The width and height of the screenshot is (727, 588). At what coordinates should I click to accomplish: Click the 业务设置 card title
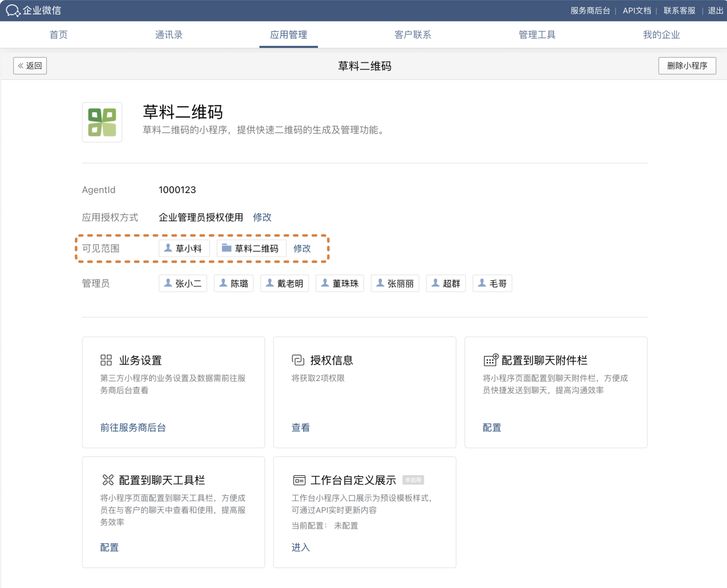[141, 360]
